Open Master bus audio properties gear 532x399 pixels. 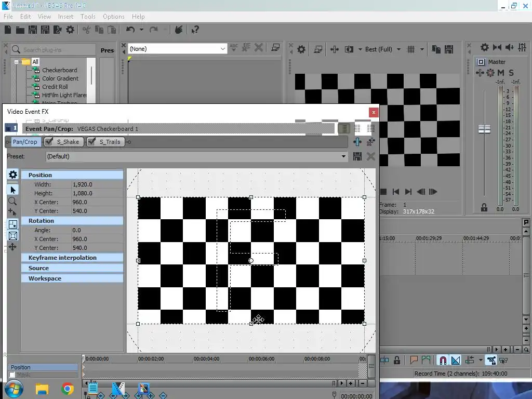coord(485,47)
